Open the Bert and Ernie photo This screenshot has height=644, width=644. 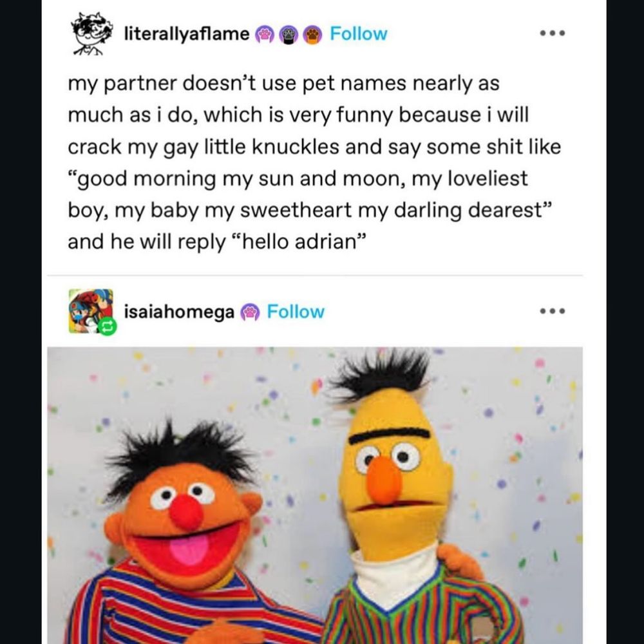(x=322, y=496)
